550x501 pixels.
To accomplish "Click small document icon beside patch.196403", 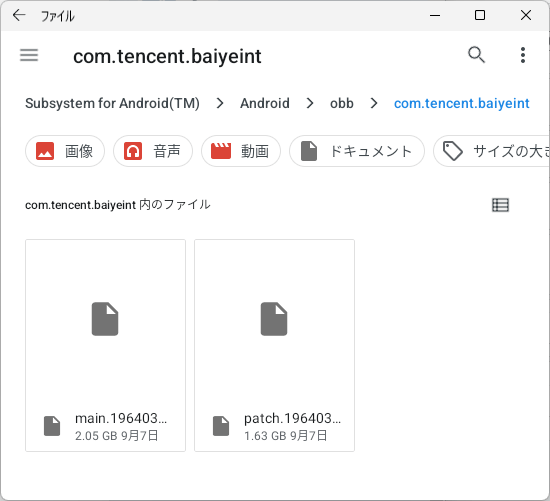I will point(221,426).
